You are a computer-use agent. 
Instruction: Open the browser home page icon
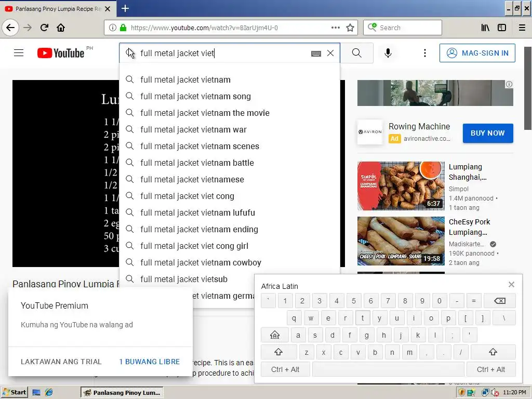pyautogui.click(x=61, y=28)
